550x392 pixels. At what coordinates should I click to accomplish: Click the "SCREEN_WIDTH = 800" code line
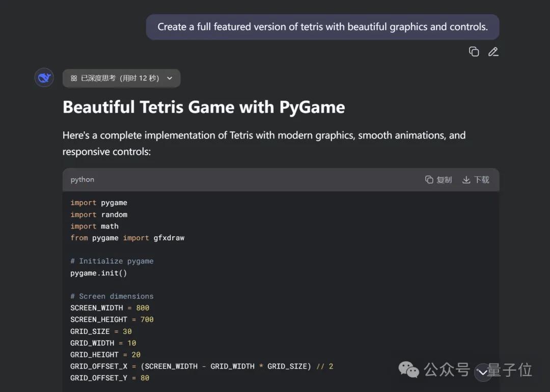click(109, 308)
